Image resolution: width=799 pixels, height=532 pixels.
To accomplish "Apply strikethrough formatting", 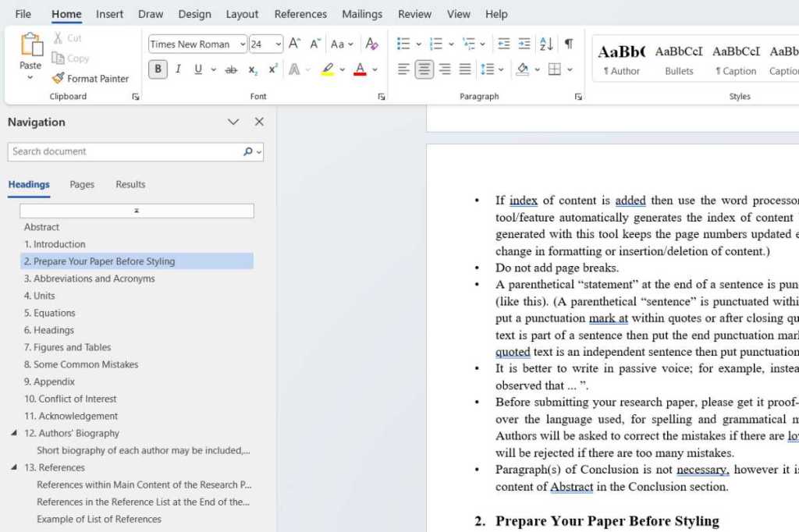I will pyautogui.click(x=231, y=69).
